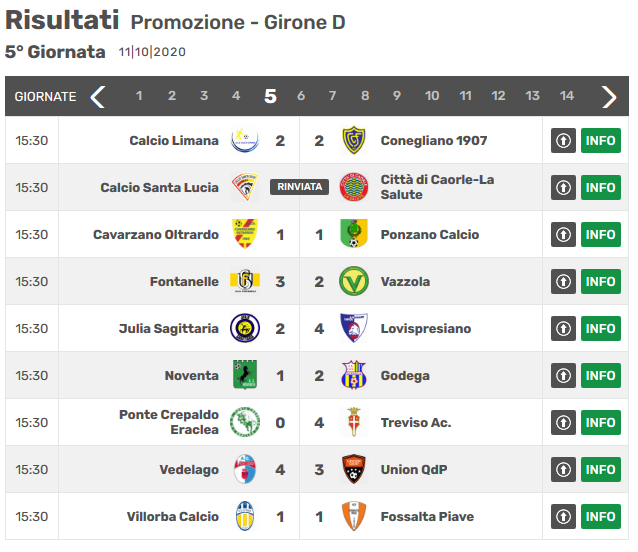
Task: Select giornata 6 in the navigation bar
Action: point(301,96)
